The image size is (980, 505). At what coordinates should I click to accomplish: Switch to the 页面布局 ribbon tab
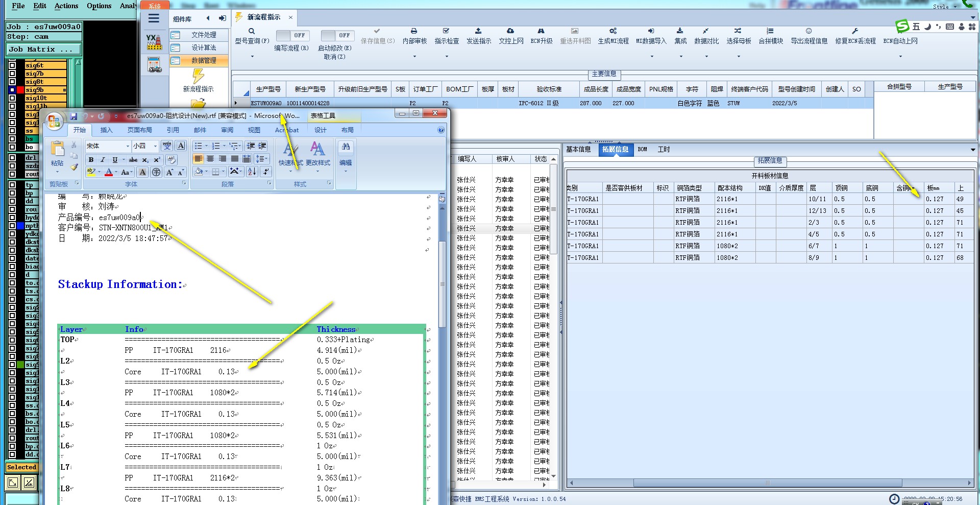click(140, 130)
